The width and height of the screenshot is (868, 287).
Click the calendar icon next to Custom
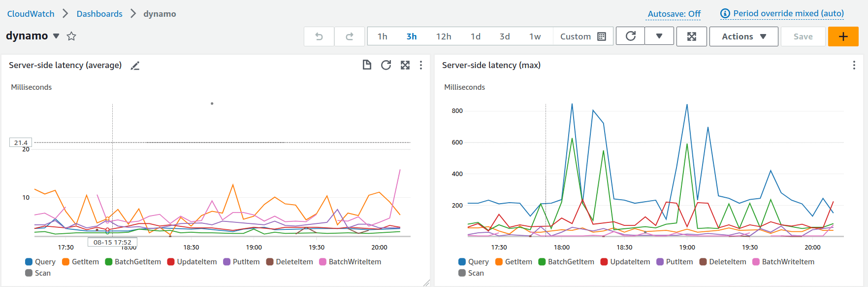(x=602, y=36)
